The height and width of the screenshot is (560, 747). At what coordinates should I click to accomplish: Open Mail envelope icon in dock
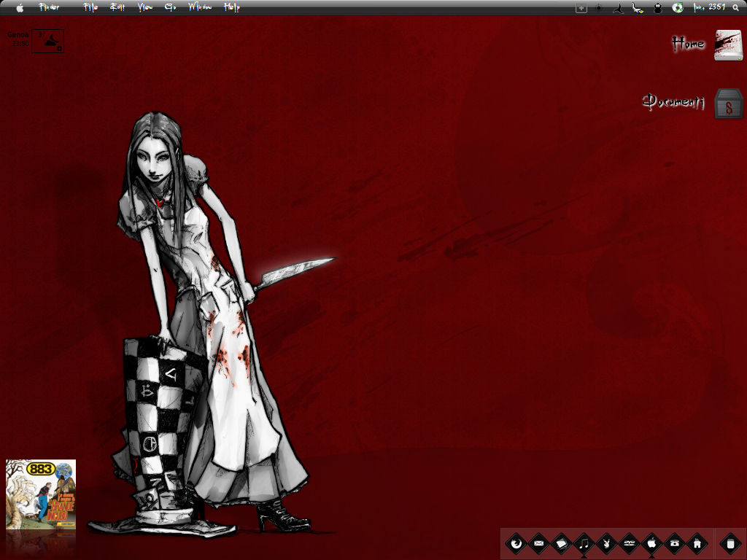click(539, 543)
